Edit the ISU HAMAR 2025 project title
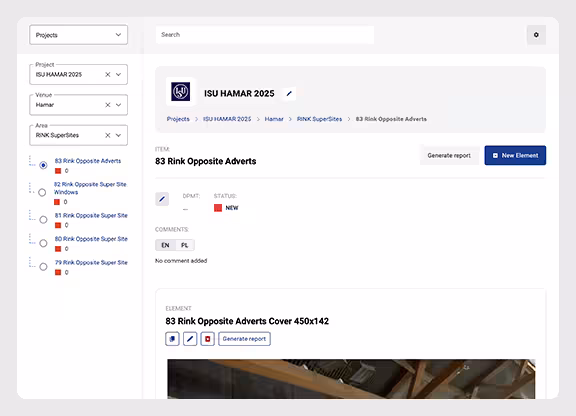This screenshot has width=576, height=416. pos(289,94)
